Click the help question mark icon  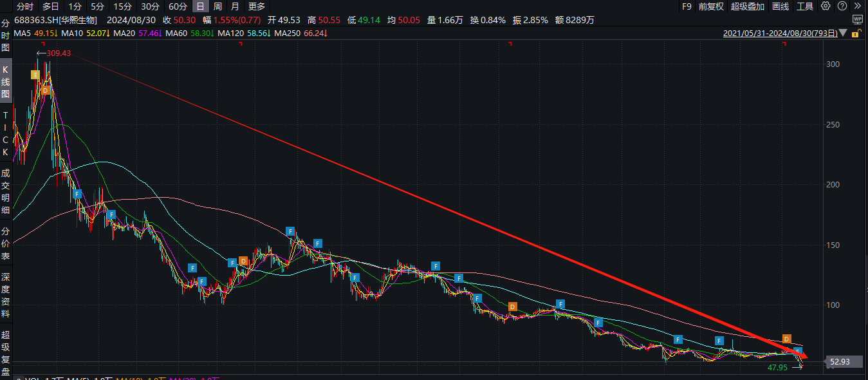[x=842, y=6]
